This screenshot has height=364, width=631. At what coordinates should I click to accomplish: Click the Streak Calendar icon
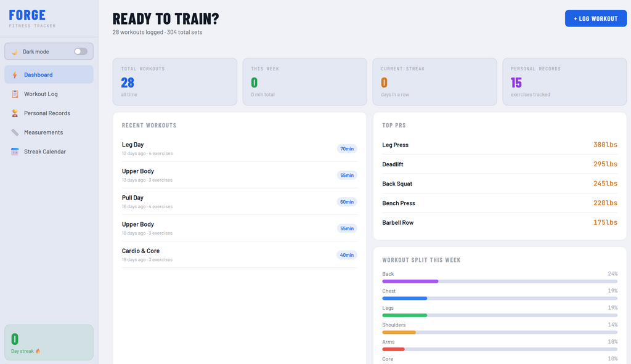(15, 152)
